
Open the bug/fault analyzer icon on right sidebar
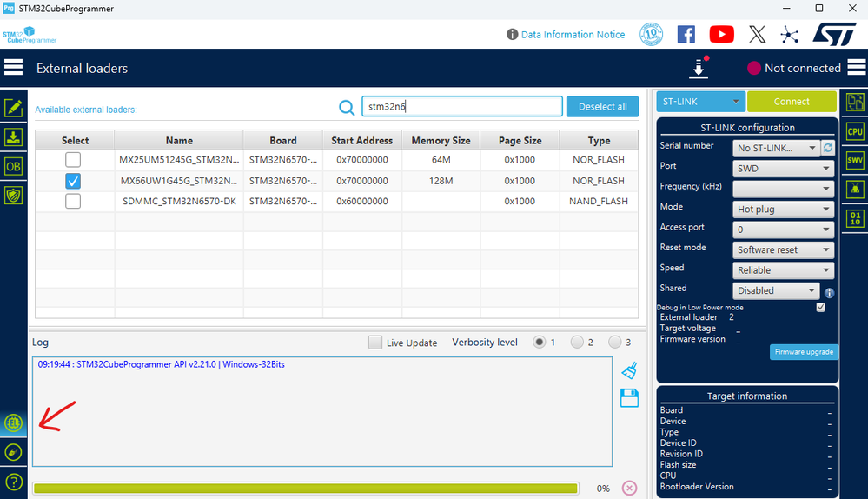[x=855, y=190]
